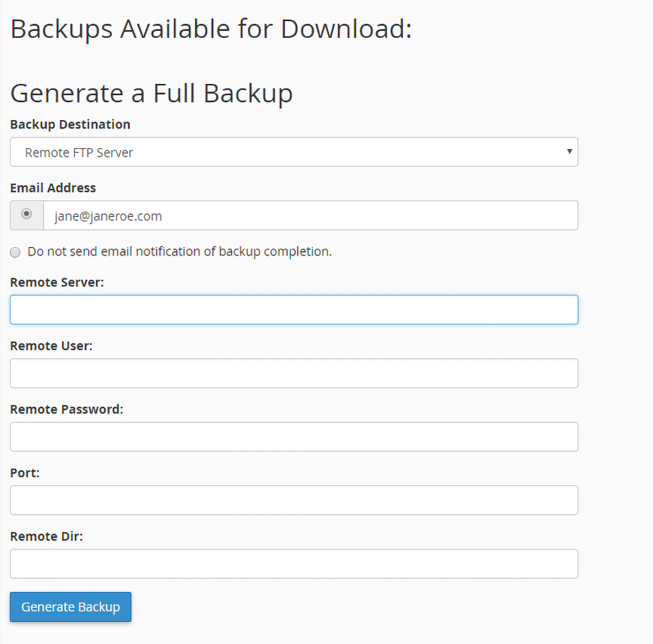This screenshot has width=653, height=644.
Task: Click the Remote Password field
Action: pyautogui.click(x=294, y=436)
